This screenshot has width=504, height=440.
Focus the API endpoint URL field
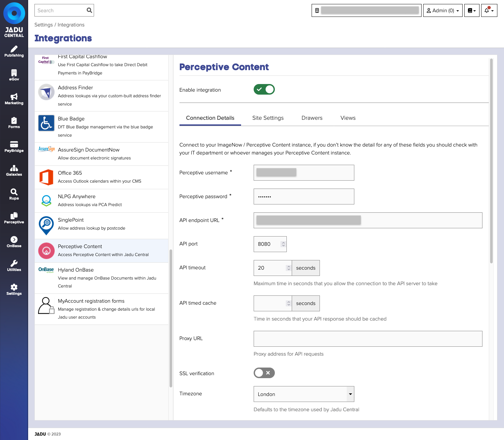point(368,220)
